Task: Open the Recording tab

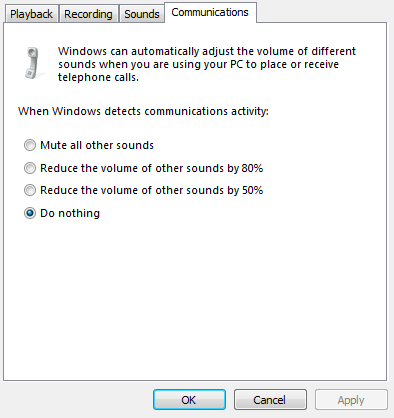Action: coord(88,14)
